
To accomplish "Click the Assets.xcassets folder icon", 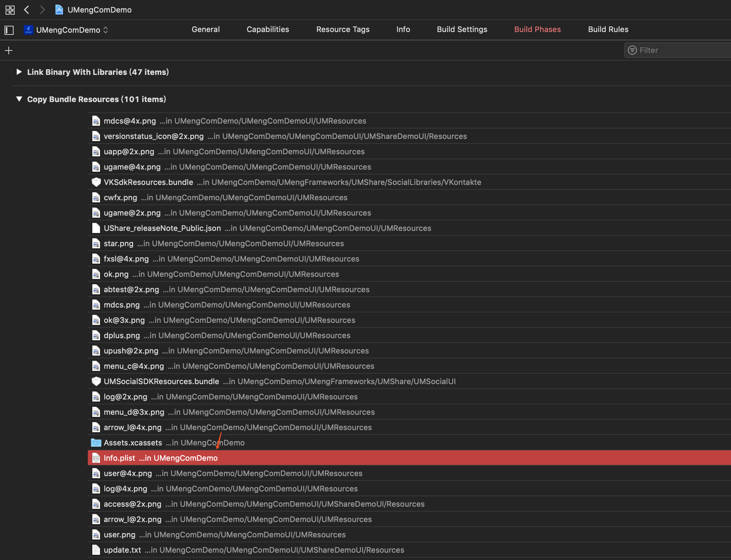I will pyautogui.click(x=96, y=443).
